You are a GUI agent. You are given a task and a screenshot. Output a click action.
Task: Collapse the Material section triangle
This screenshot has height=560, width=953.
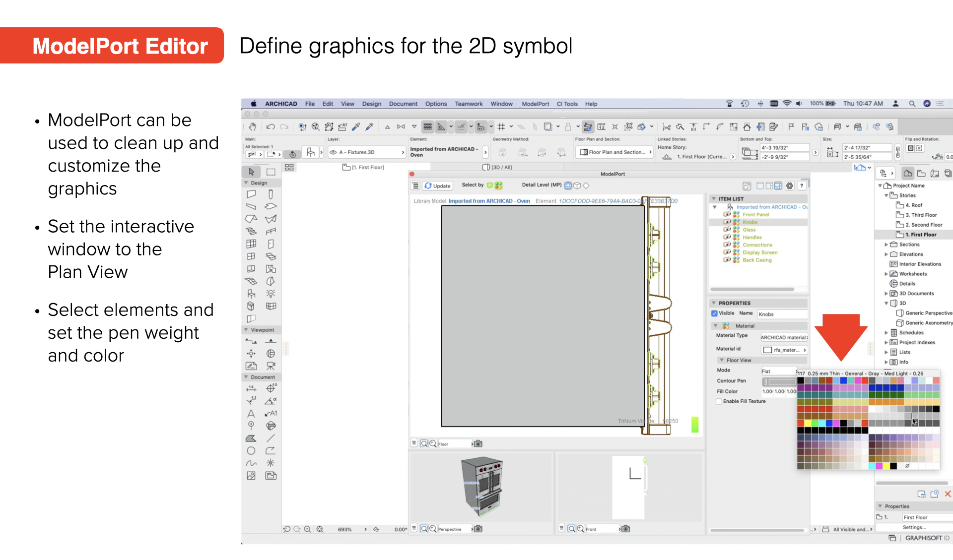715,326
